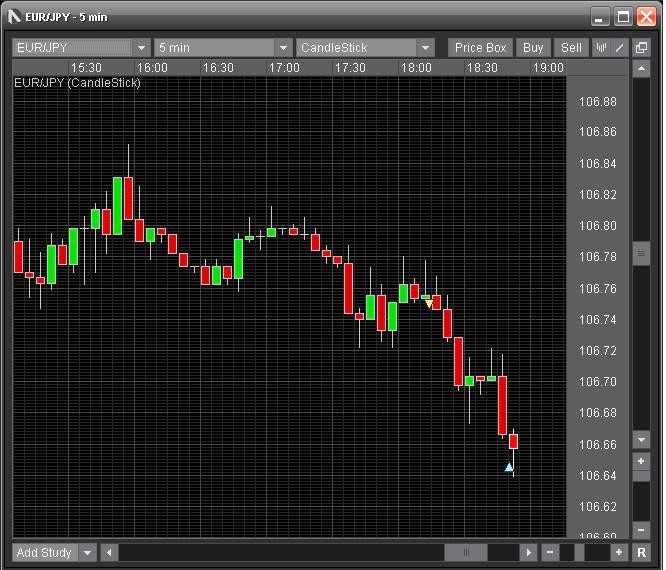Click the vertical zoom out minus button
666x570 pixels.
641,530
